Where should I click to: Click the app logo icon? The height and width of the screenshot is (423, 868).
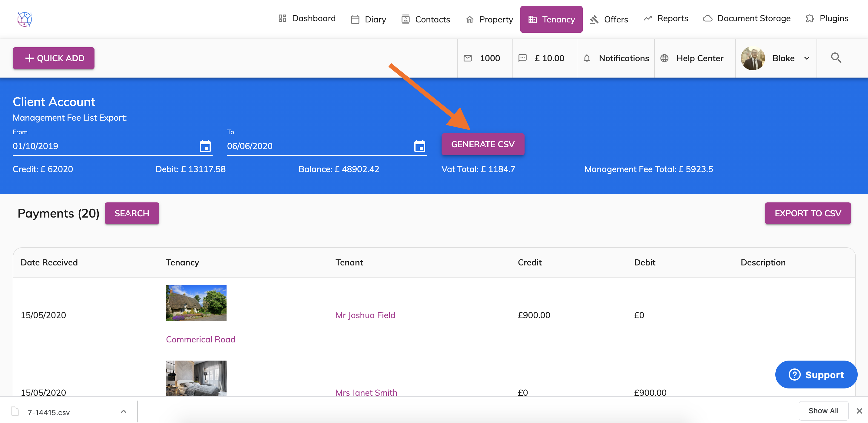pyautogui.click(x=25, y=19)
